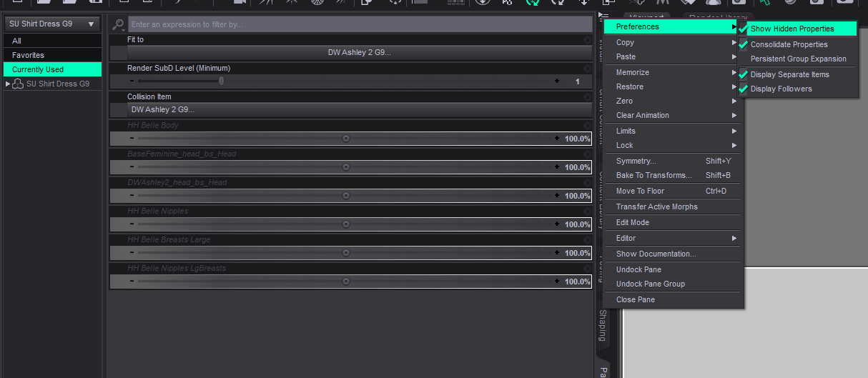
Task: Open gear menu for DWAshley2_head_bs_Head
Action: tap(588, 183)
